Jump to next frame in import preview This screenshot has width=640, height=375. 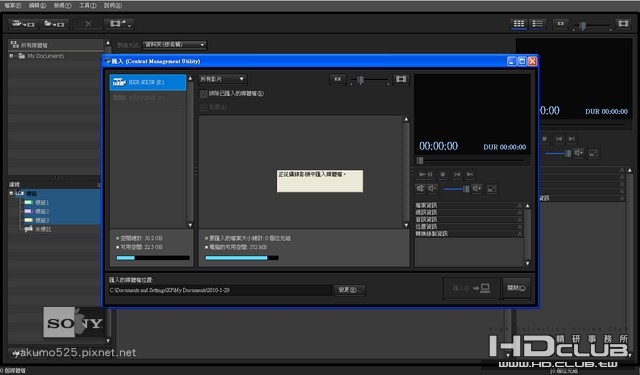click(470, 175)
